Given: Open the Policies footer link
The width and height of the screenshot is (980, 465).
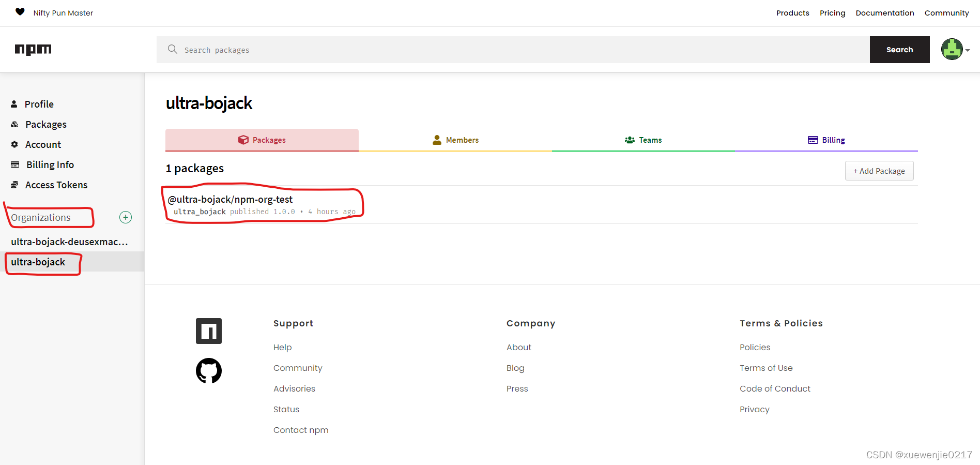Looking at the screenshot, I should 755,347.
